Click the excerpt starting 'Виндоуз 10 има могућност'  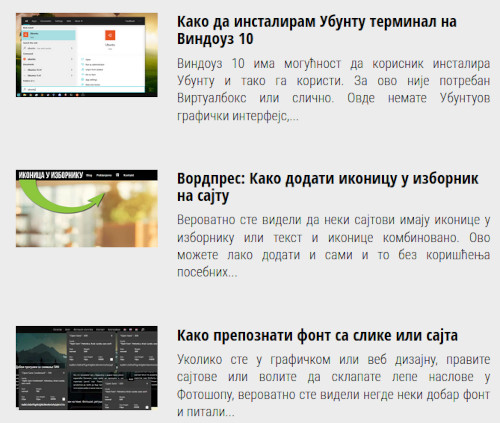(333, 90)
